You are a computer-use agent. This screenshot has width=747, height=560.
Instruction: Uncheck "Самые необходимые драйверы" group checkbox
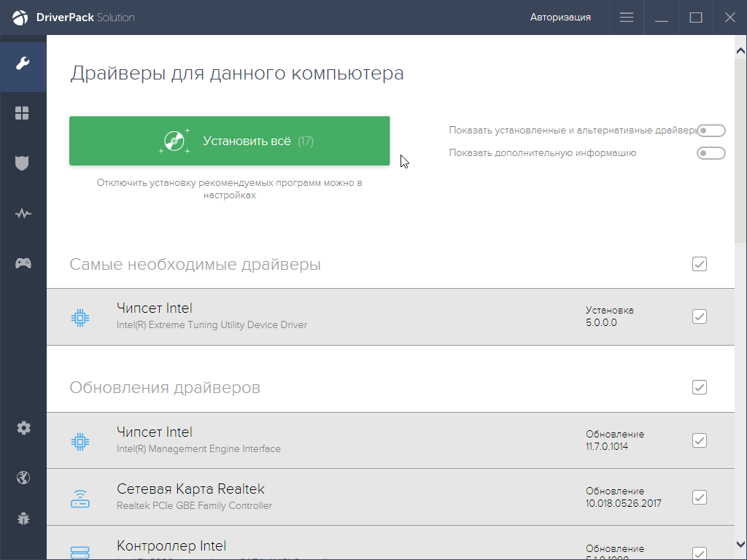click(700, 264)
